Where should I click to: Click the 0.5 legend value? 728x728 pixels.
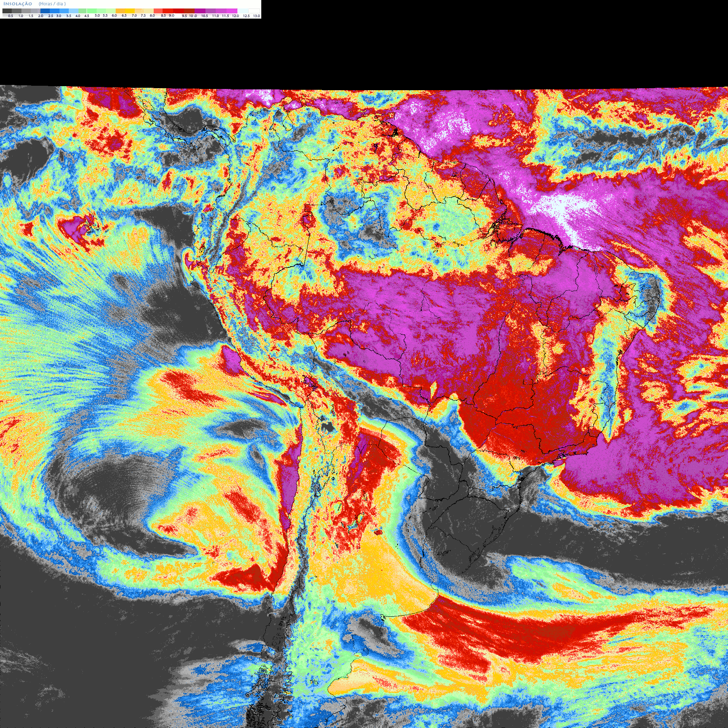pyautogui.click(x=11, y=16)
